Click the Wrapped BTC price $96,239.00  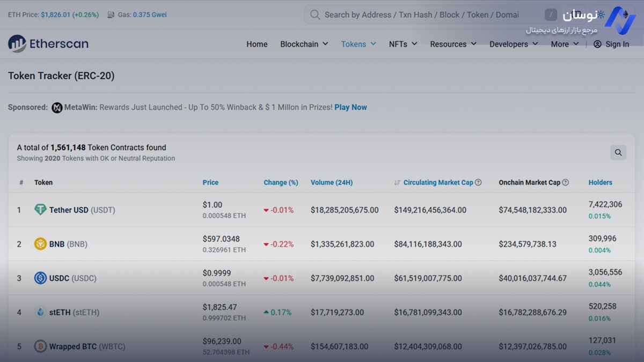pyautogui.click(x=222, y=341)
